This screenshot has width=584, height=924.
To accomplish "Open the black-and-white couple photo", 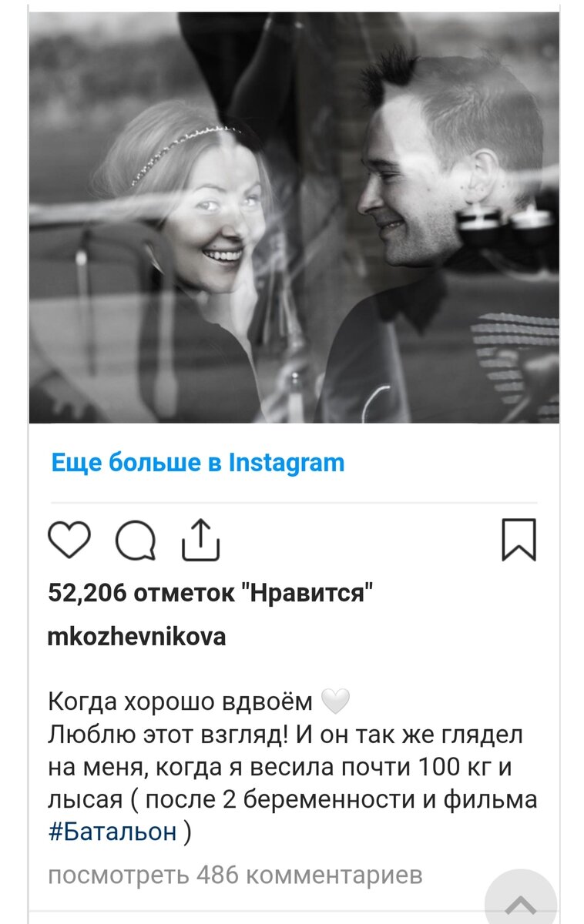I will (x=294, y=217).
